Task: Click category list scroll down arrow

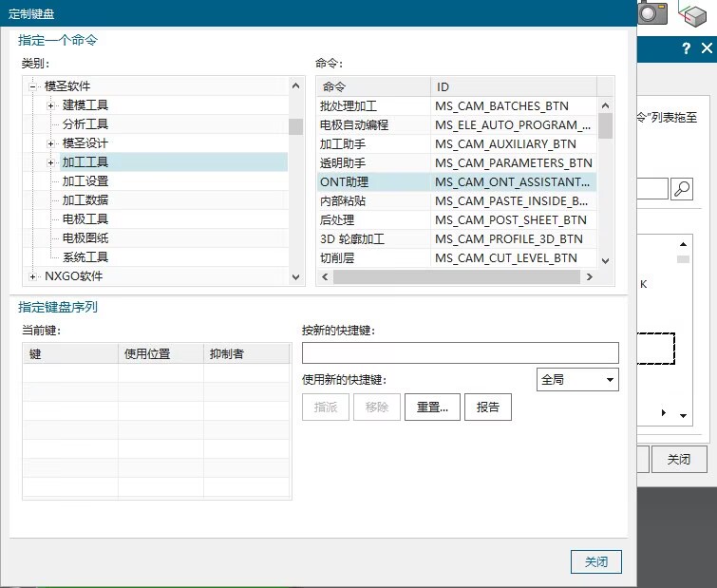Action: [296, 277]
